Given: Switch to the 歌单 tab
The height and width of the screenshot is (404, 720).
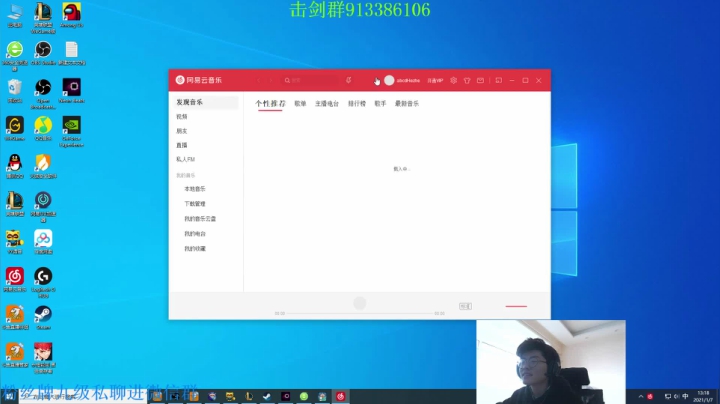Looking at the screenshot, I should pos(300,104).
